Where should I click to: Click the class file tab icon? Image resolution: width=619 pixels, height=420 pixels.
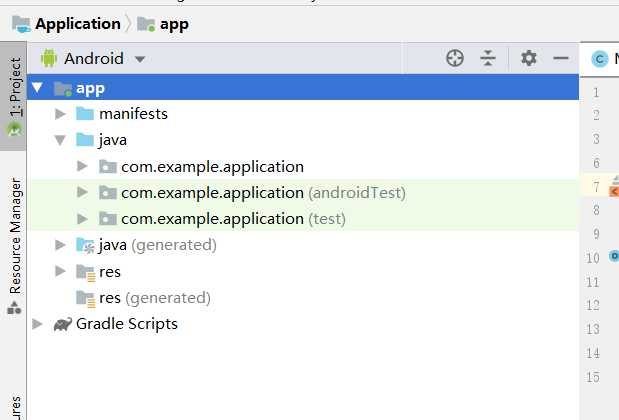point(600,59)
